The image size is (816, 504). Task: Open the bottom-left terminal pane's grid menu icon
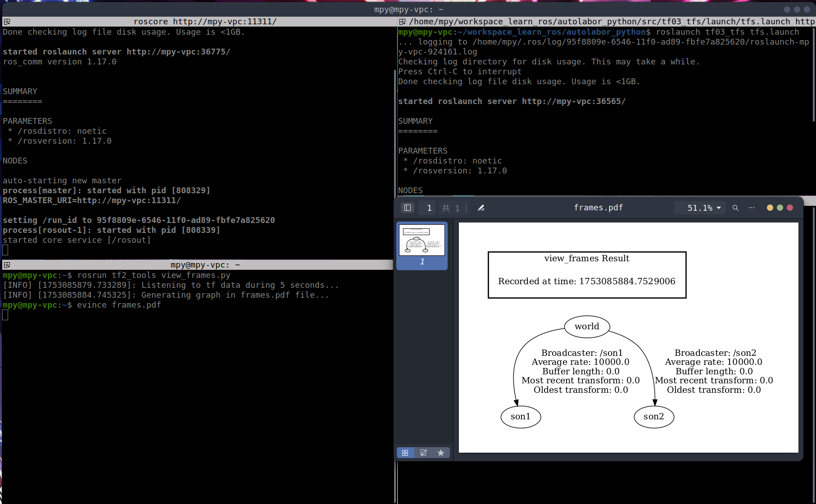pyautogui.click(x=7, y=265)
